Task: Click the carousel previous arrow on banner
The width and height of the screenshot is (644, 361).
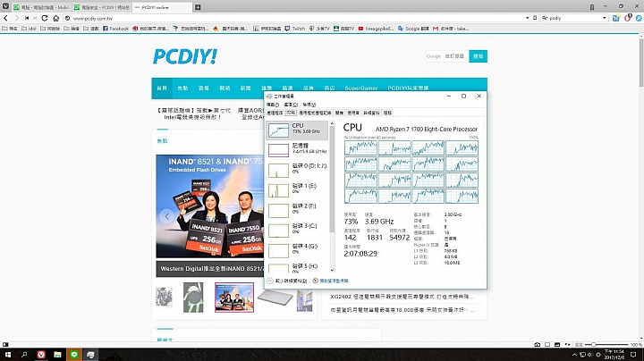Action: 166,216
